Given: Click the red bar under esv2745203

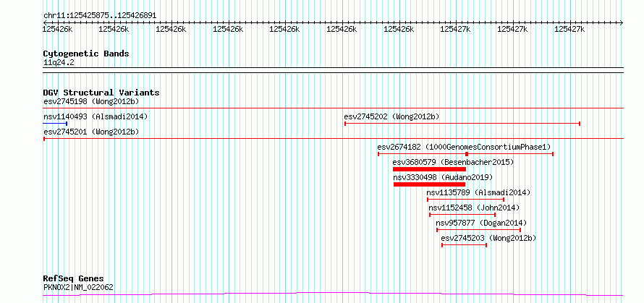Looking at the screenshot, I should click(x=464, y=245).
